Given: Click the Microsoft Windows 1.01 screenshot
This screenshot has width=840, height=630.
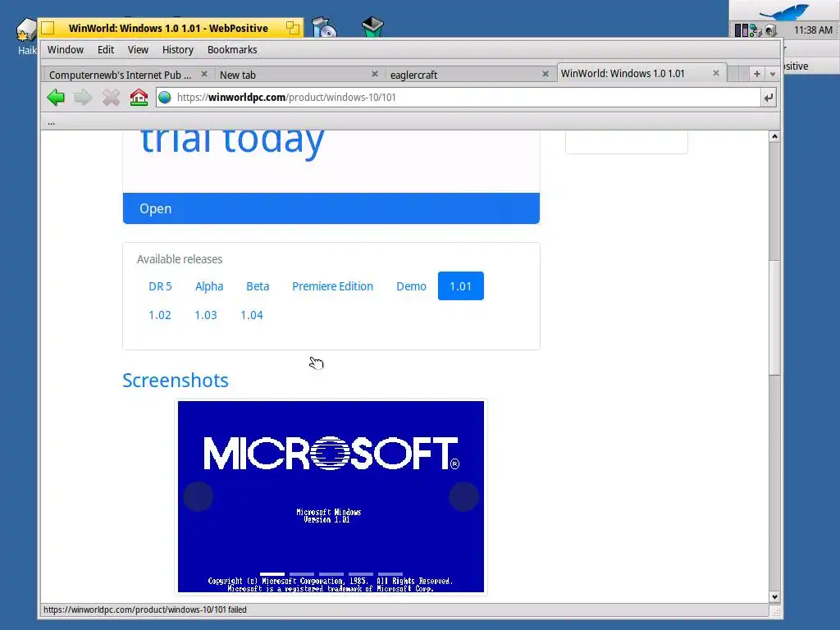Looking at the screenshot, I should click(x=331, y=496).
